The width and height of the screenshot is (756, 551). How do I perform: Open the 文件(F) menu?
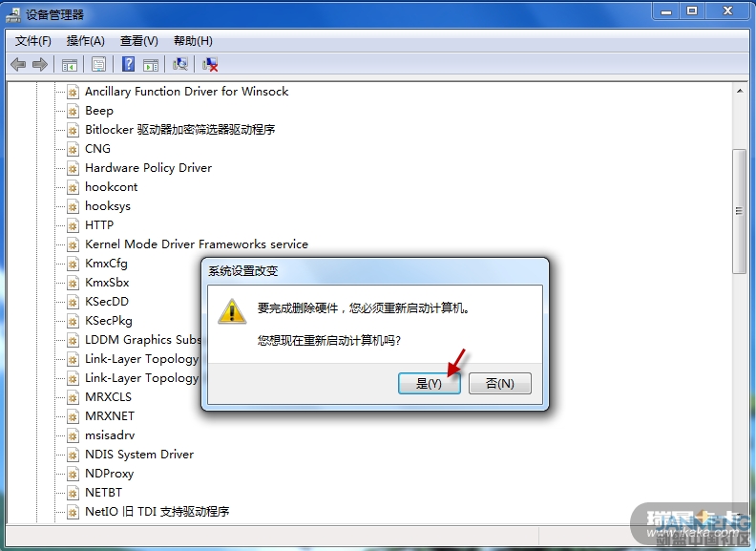pos(32,41)
